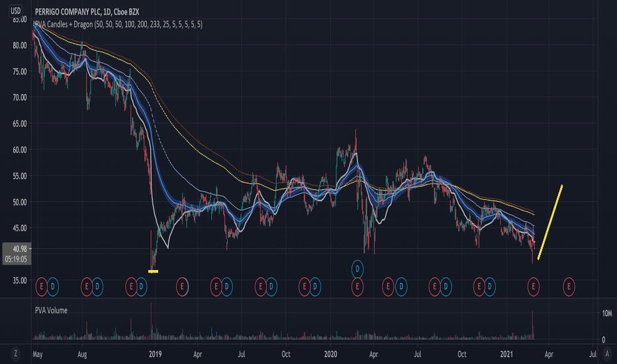The width and height of the screenshot is (617, 364).
Task: Click the 55.00 price axis label
Action: click(x=20, y=176)
